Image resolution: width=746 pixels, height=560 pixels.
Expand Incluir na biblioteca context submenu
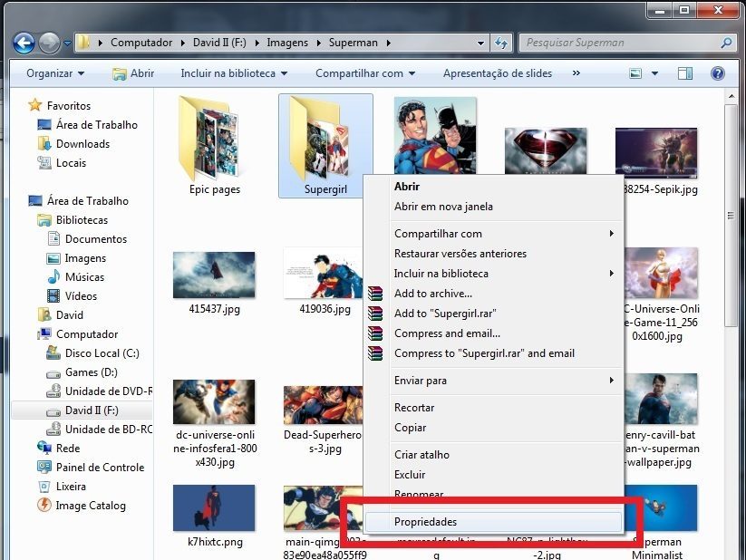point(495,274)
